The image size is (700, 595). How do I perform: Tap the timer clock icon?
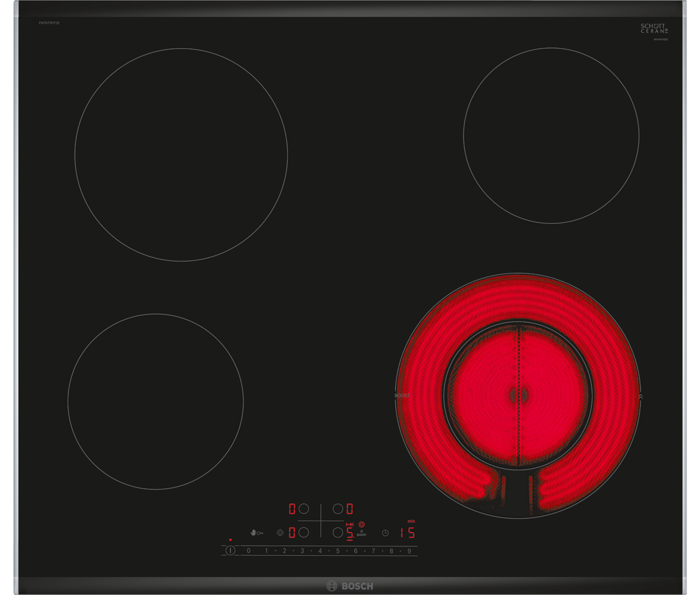[x=385, y=533]
